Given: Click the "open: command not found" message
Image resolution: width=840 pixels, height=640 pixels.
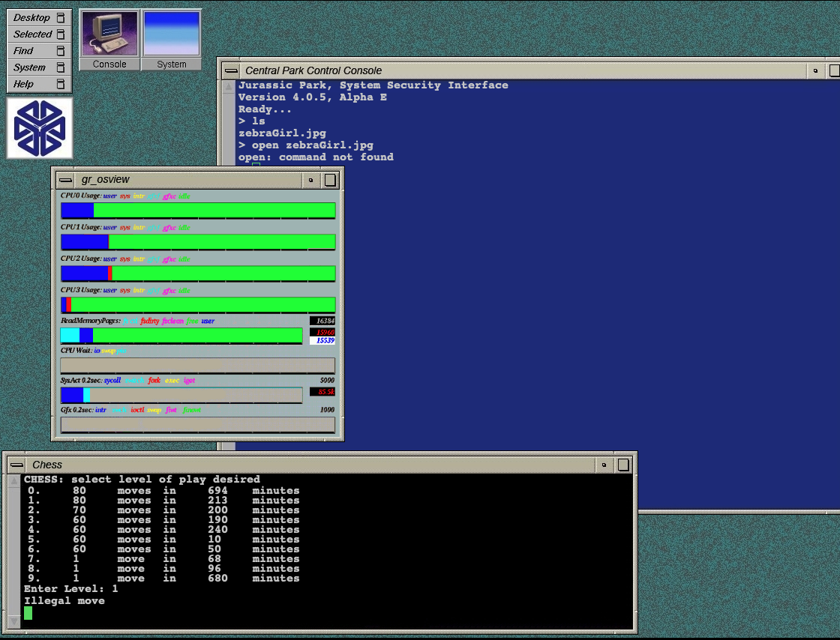Looking at the screenshot, I should coord(316,157).
